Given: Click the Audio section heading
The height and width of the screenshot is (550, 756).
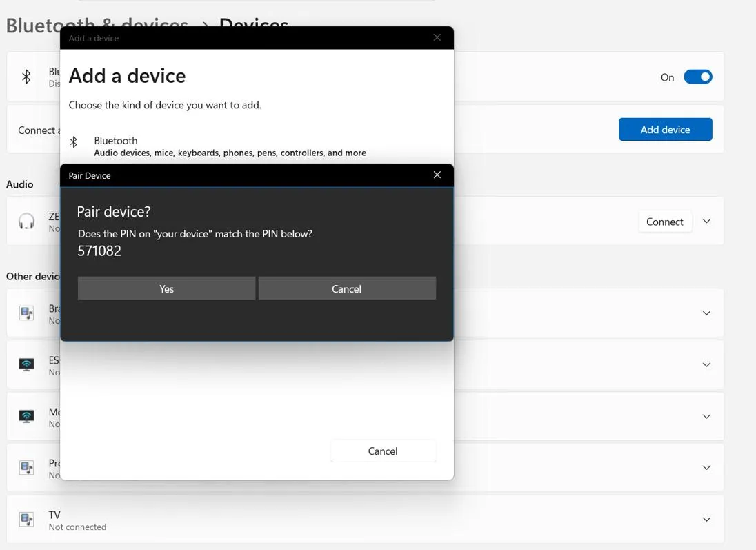Looking at the screenshot, I should (x=20, y=184).
